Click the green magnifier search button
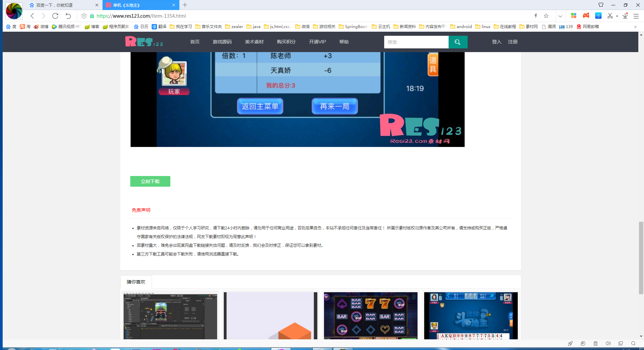Image resolution: width=644 pixels, height=350 pixels. [x=458, y=42]
